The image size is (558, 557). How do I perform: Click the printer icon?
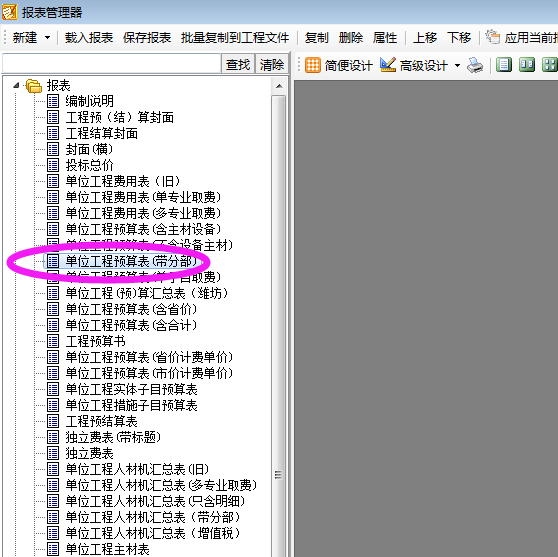475,65
